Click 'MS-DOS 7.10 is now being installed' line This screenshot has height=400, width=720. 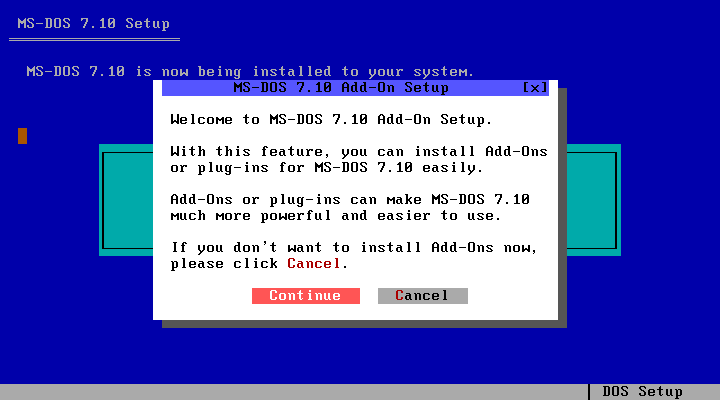(x=250, y=72)
